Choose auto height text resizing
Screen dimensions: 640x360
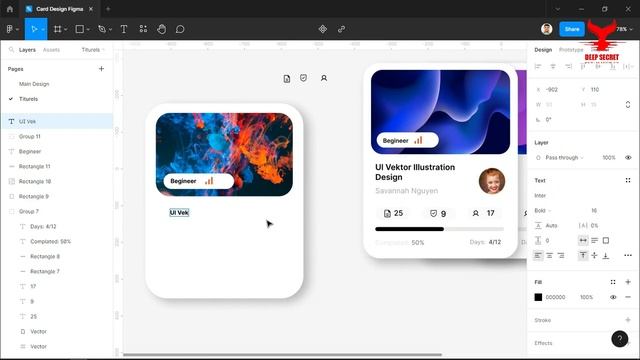[x=594, y=240]
